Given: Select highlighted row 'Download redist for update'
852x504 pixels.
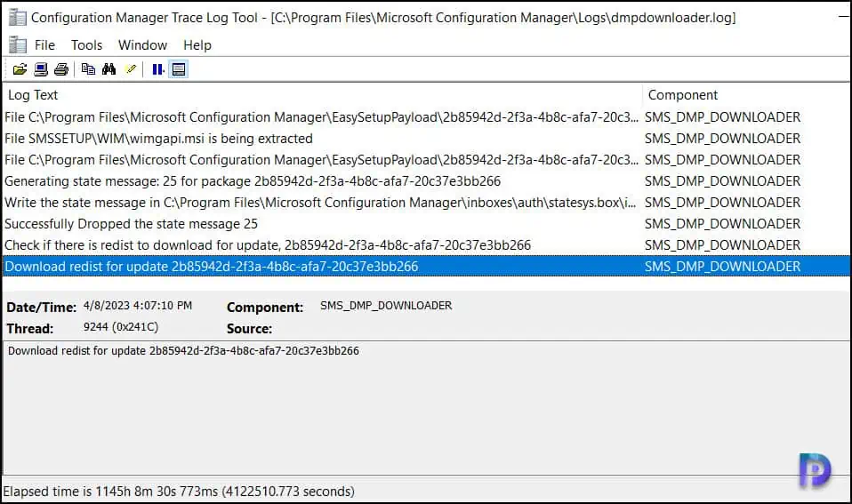Looking at the screenshot, I should coord(427,266).
